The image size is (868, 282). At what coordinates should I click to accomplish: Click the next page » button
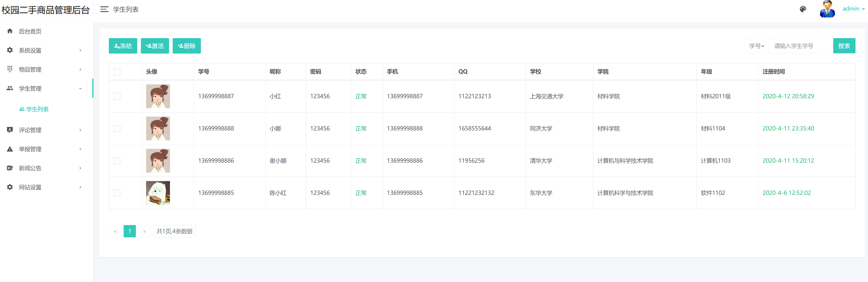tap(144, 231)
